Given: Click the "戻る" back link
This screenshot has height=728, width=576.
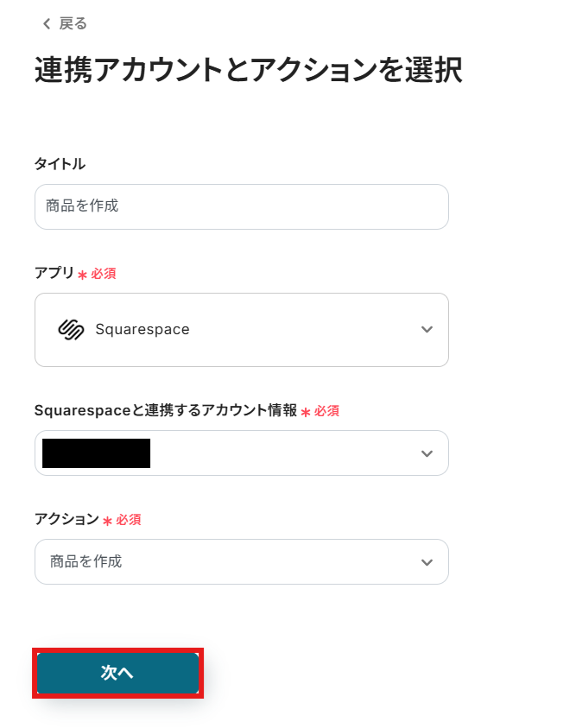Looking at the screenshot, I should (x=73, y=24).
